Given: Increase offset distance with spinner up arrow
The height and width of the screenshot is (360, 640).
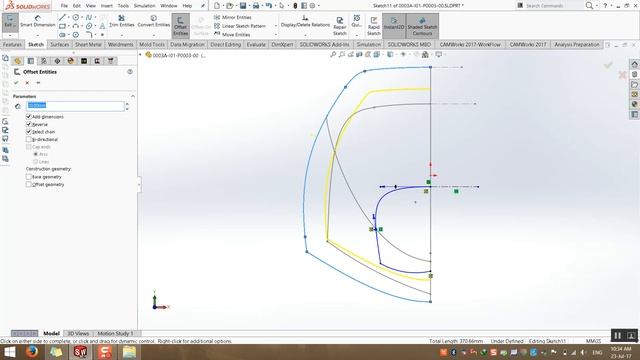Looking at the screenshot, I should [127, 104].
